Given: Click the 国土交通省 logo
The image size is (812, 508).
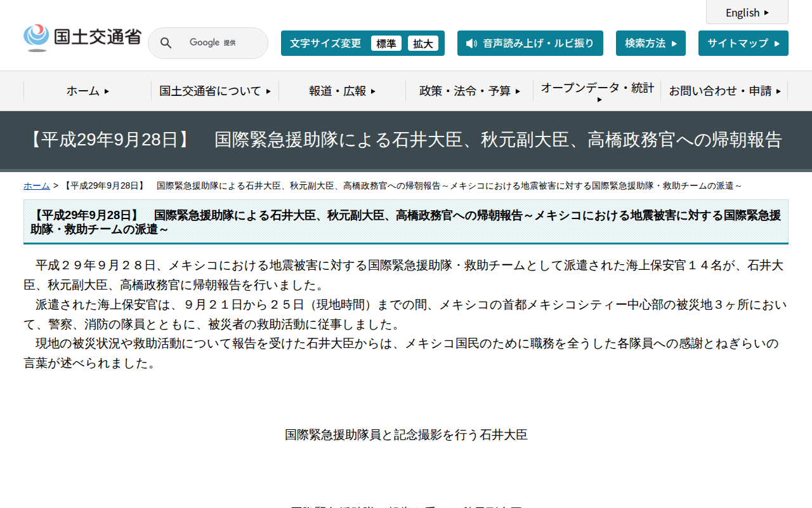Looking at the screenshot, I should tap(84, 36).
